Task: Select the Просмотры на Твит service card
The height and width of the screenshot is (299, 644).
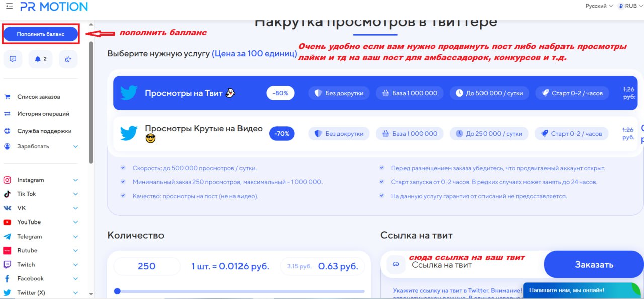Action: [375, 93]
